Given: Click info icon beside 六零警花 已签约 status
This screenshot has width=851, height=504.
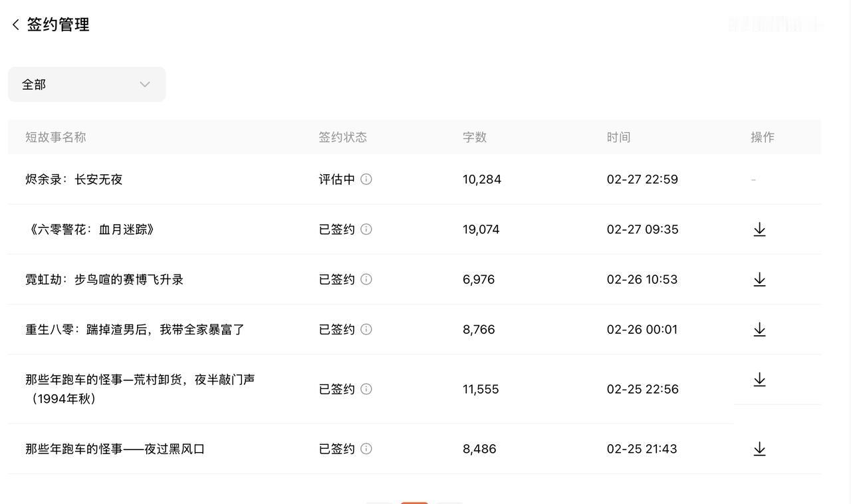Looking at the screenshot, I should 366,229.
